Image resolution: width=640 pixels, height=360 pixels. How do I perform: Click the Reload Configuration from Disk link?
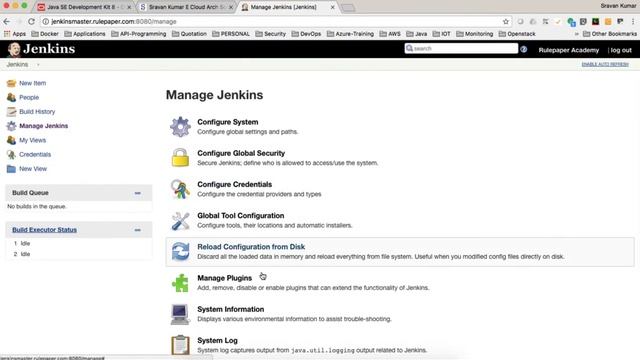[x=251, y=247]
